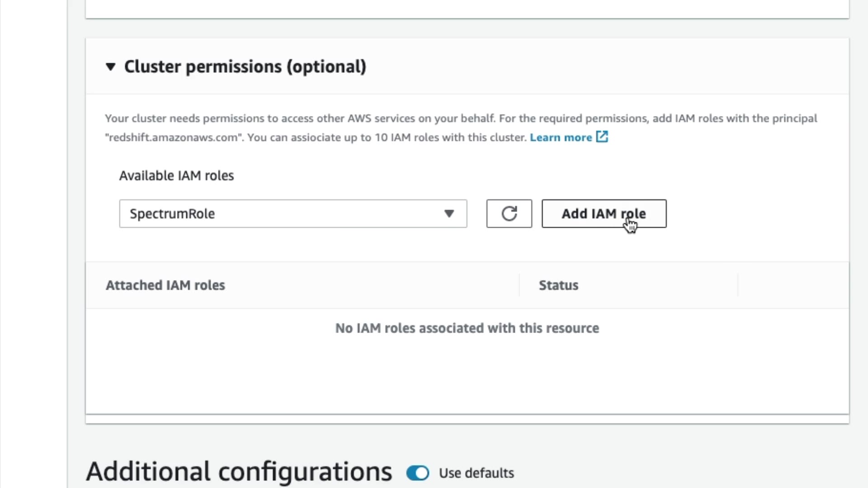Collapse the Cluster permissions section triangle
The width and height of the screenshot is (868, 488).
coord(110,67)
